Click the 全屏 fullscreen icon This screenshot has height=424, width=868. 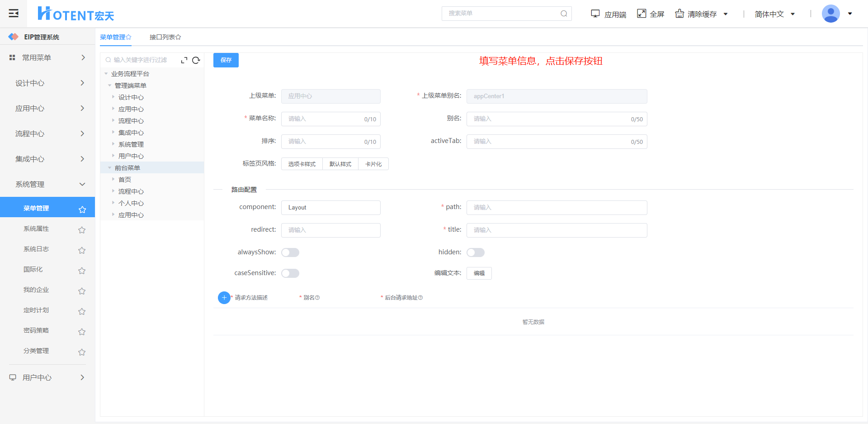tap(642, 14)
